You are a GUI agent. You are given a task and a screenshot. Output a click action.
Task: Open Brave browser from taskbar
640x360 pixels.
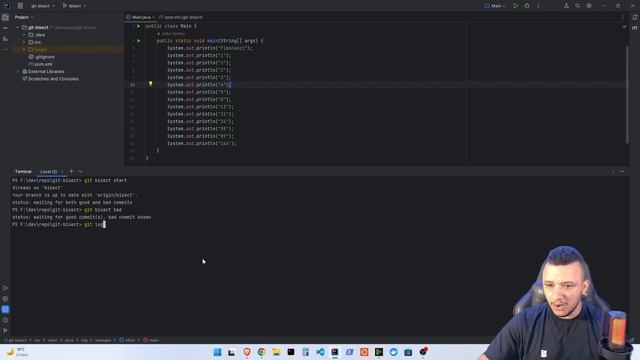(x=247, y=352)
